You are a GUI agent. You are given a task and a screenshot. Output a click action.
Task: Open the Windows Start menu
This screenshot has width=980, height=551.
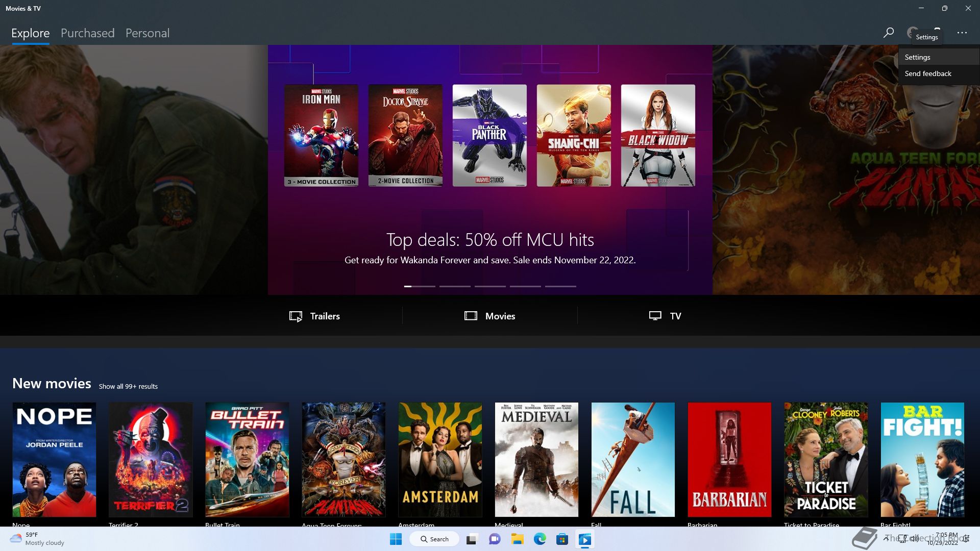click(x=396, y=539)
